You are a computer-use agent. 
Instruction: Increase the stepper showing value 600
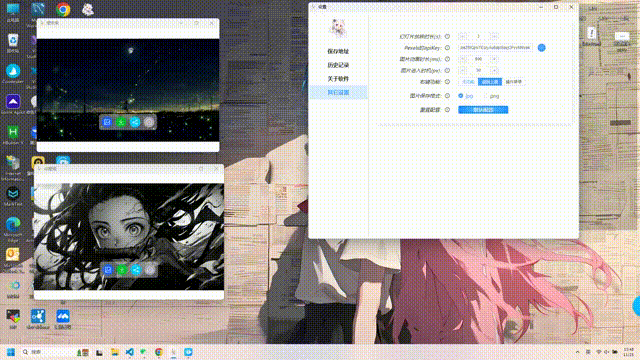click(x=494, y=59)
